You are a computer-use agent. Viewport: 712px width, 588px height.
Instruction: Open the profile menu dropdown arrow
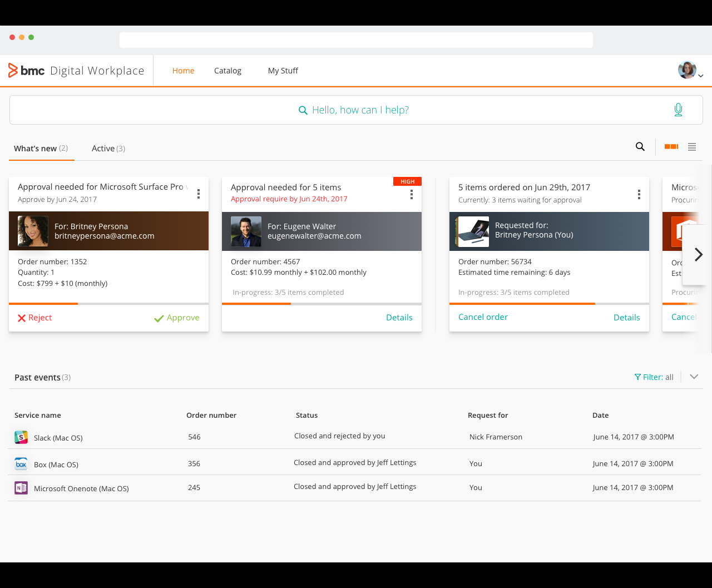point(701,76)
